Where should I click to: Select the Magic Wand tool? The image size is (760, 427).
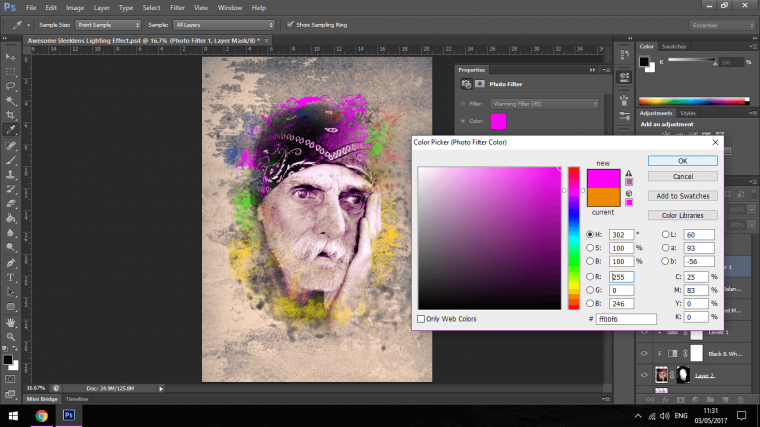click(10, 101)
